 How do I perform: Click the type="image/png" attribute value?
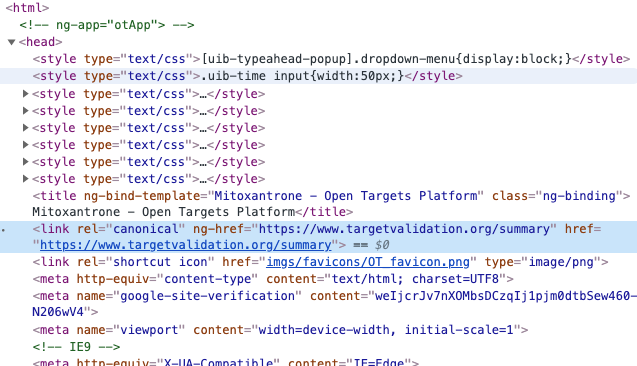click(x=561, y=262)
